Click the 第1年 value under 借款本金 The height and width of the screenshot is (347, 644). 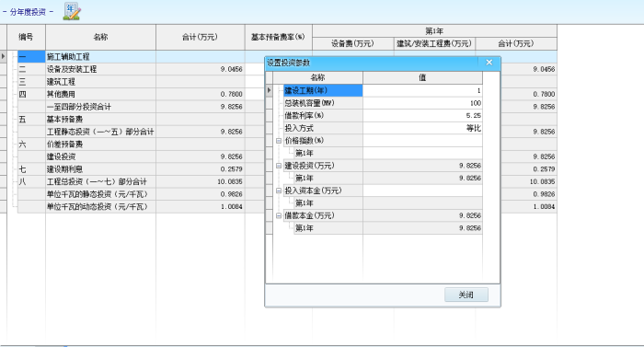(422, 228)
